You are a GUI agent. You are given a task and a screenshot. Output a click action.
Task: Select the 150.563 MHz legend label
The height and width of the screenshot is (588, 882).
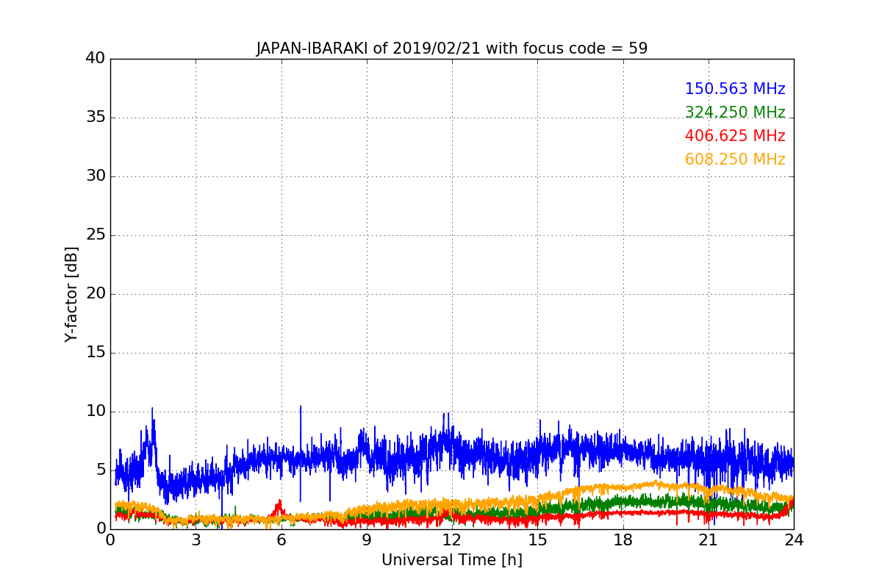[735, 89]
